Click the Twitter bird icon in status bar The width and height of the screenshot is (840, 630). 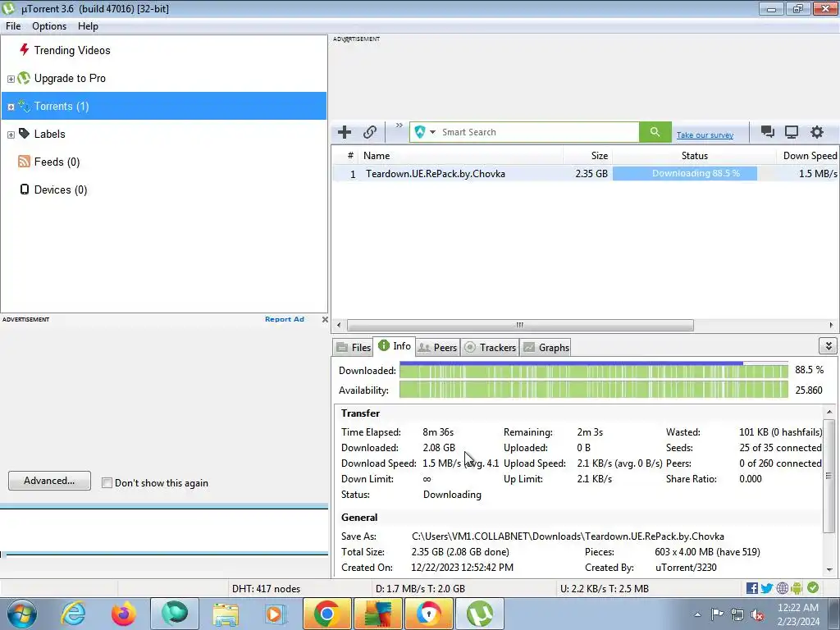[767, 588]
